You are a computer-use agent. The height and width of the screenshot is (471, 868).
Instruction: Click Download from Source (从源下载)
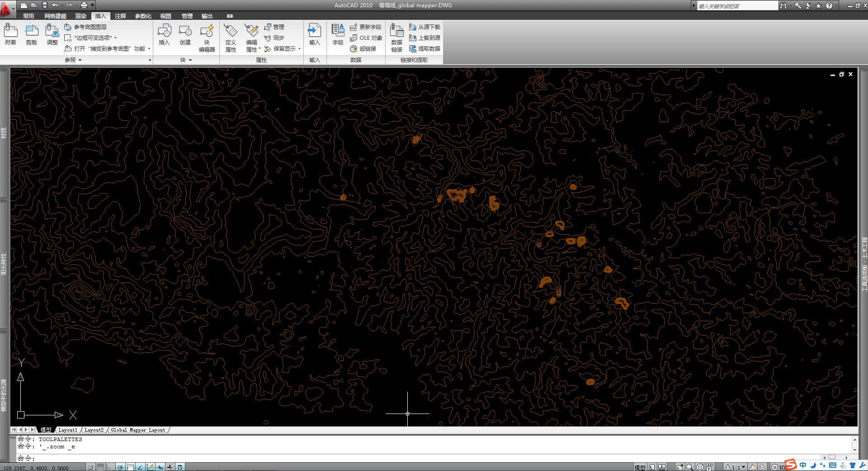pos(424,27)
